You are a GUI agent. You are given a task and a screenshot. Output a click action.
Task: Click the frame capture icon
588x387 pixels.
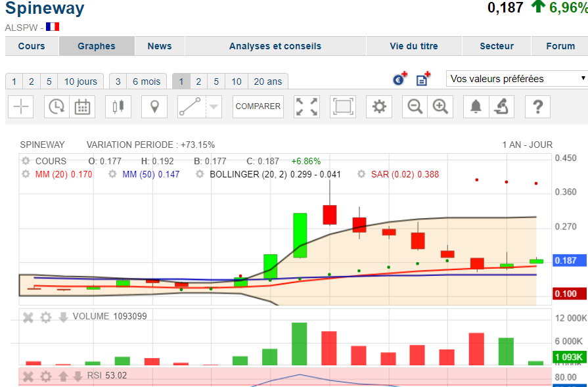(x=343, y=107)
